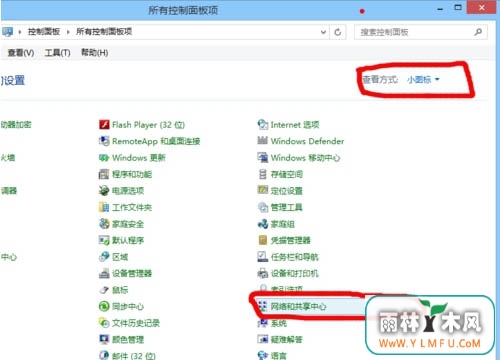Click the 凭据管理器 icon

tap(263, 240)
